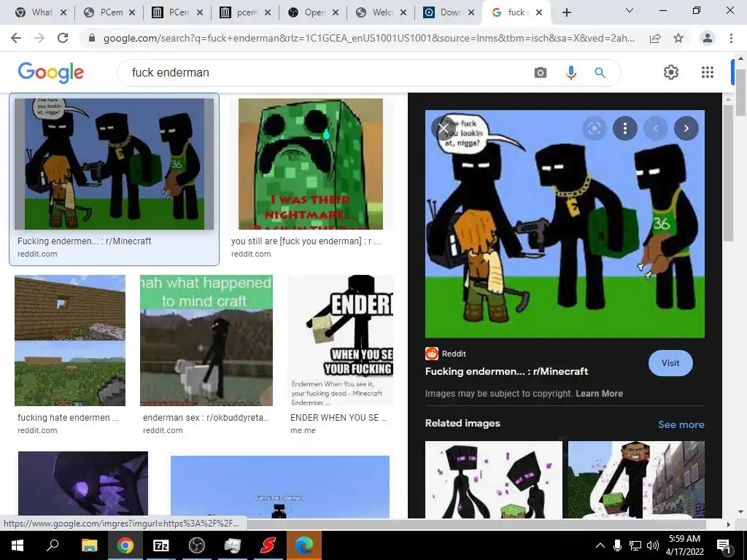The width and height of the screenshot is (747, 560).
Task: Click volume speaker icon in tray
Action: [653, 545]
